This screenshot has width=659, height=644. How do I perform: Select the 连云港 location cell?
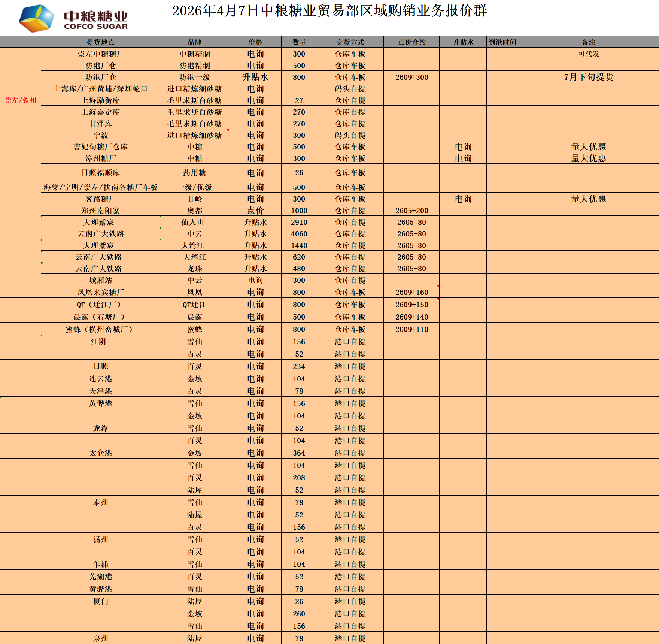point(100,378)
